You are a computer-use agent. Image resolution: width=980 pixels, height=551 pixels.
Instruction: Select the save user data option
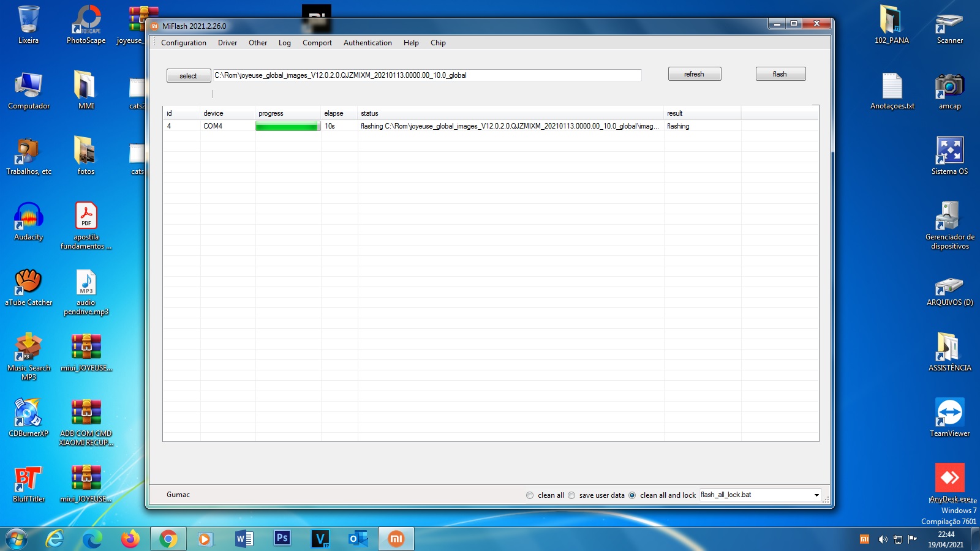(x=571, y=495)
